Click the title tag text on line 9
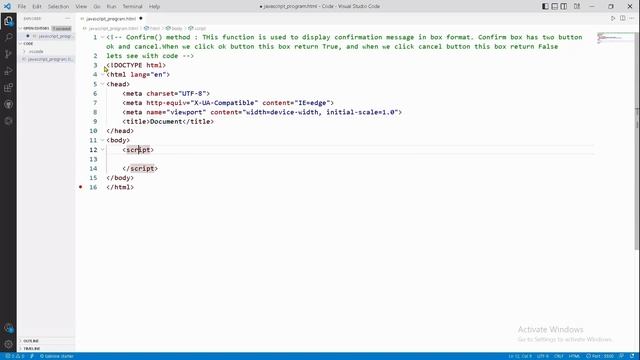 168,122
